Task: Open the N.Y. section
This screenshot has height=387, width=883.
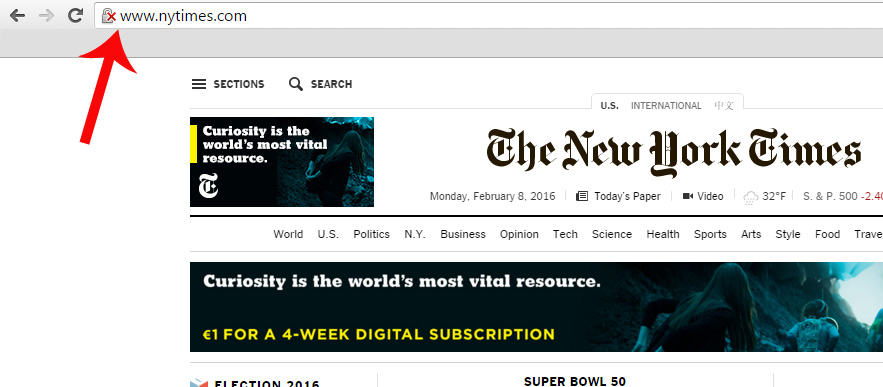Action: click(x=415, y=234)
